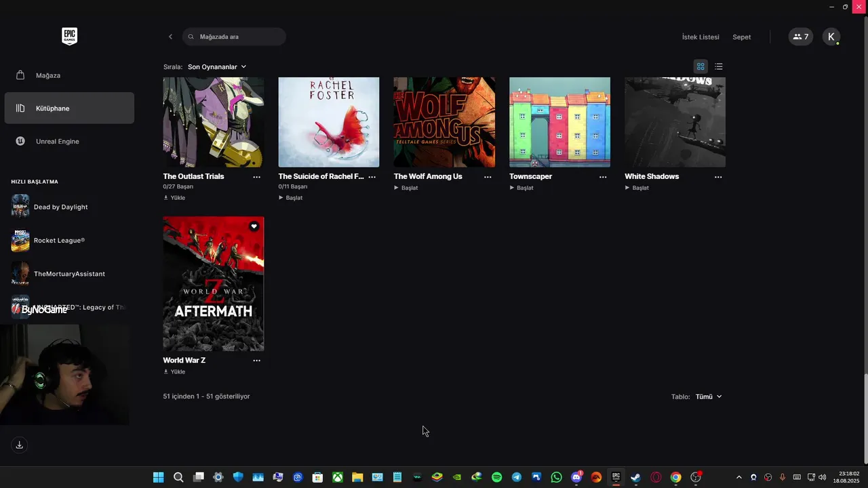This screenshot has height=488, width=868.
Task: Open options menu for The Wolf Among Us
Action: (x=488, y=177)
